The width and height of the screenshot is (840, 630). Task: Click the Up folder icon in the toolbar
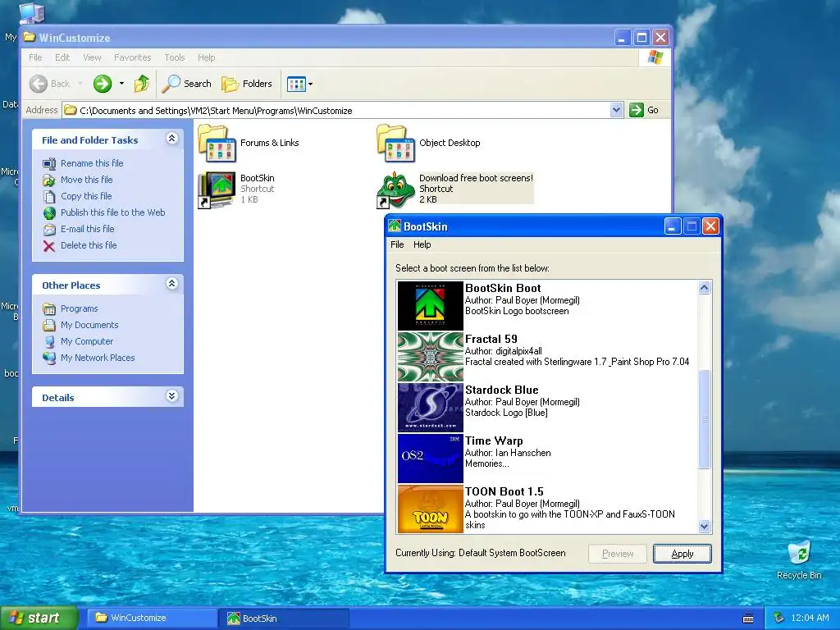click(x=141, y=84)
